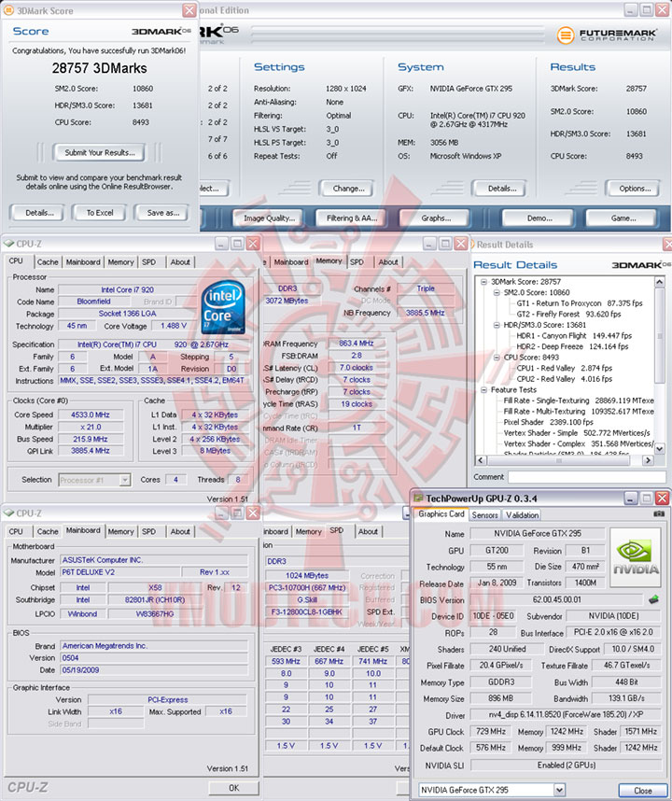Click the camera screenshot icon in GPU-Z
The width and height of the screenshot is (672, 801).
point(659,513)
